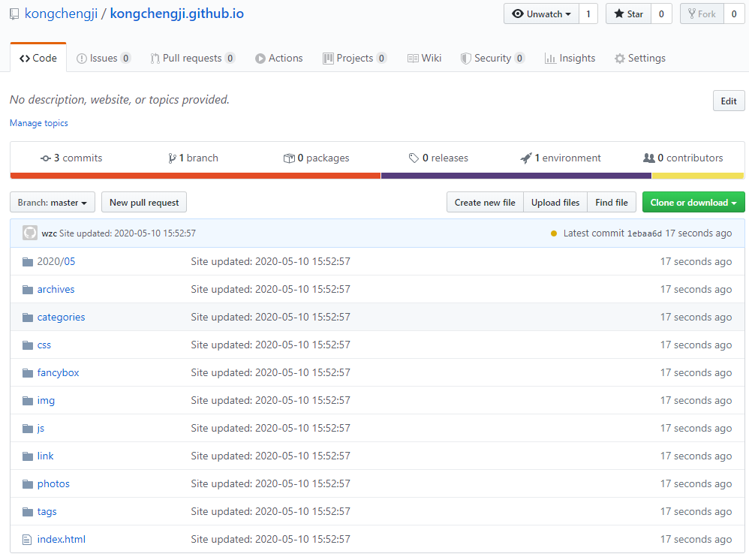Click the wzc author name
Image resolution: width=749 pixels, height=560 pixels.
tap(50, 233)
